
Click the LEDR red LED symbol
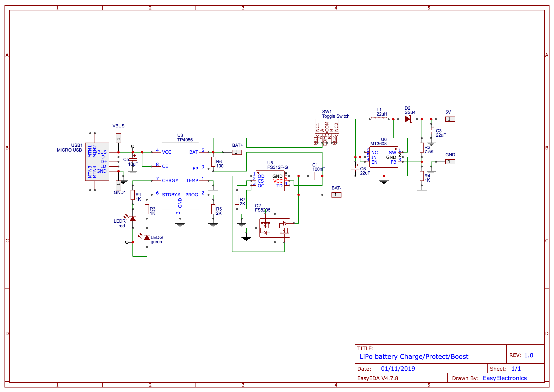[x=133, y=219]
